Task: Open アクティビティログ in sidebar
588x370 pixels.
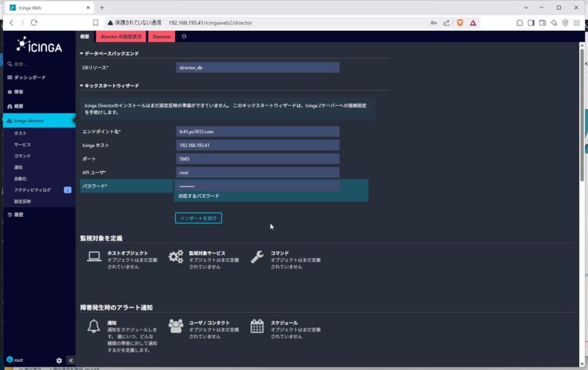Action: coord(32,191)
